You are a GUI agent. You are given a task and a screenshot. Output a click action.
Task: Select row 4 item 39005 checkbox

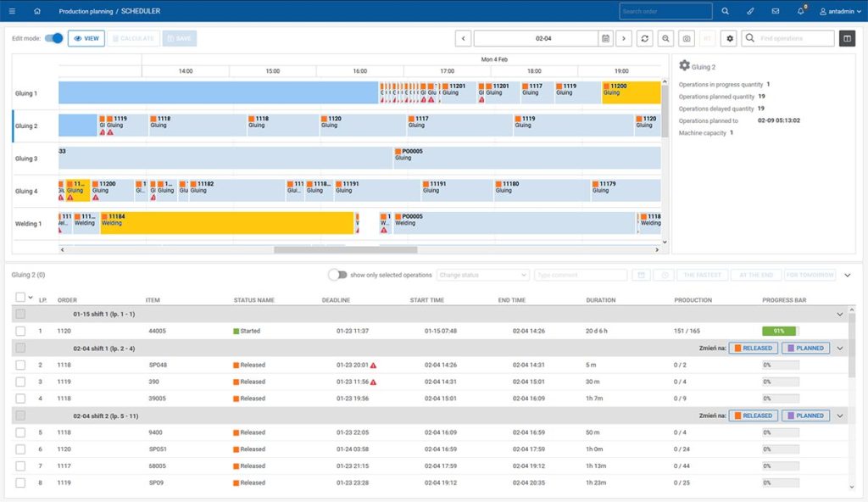[20, 399]
